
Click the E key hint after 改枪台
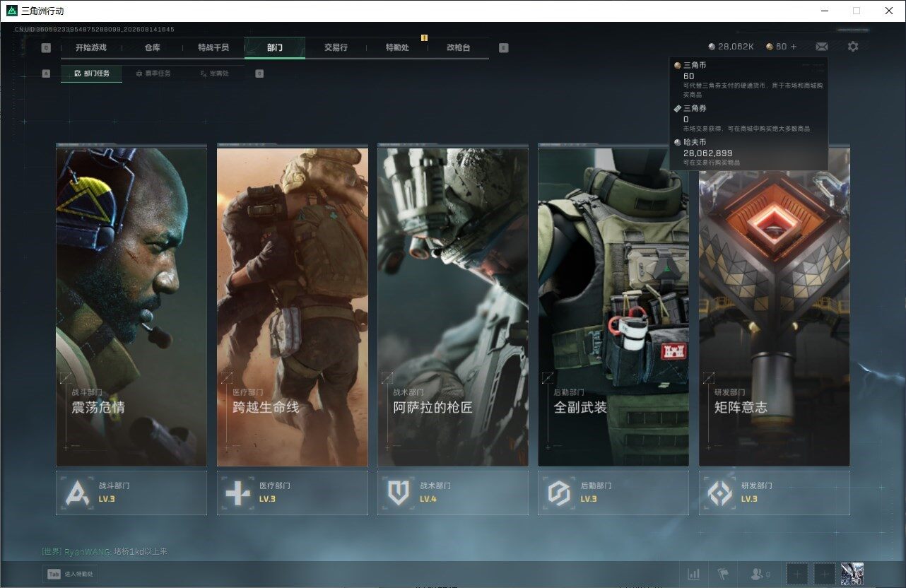[503, 48]
